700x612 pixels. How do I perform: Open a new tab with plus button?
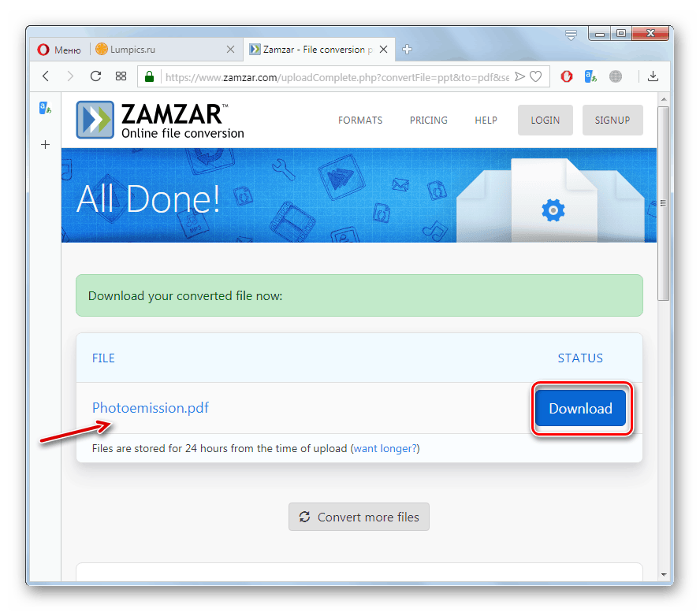point(407,50)
